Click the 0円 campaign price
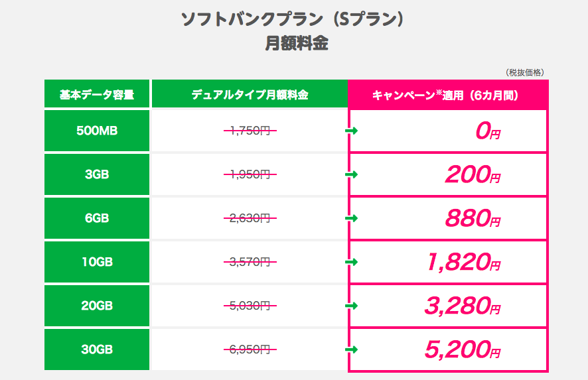The height and width of the screenshot is (380, 588). (x=488, y=131)
